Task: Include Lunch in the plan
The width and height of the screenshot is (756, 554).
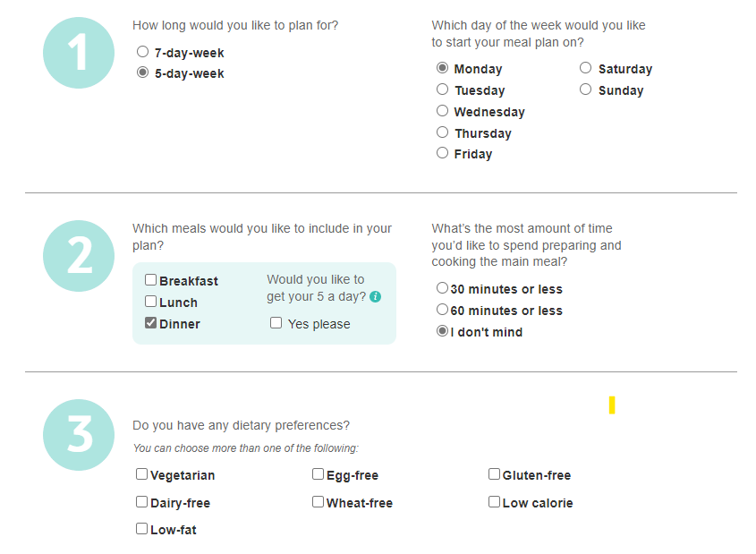Action: point(150,301)
